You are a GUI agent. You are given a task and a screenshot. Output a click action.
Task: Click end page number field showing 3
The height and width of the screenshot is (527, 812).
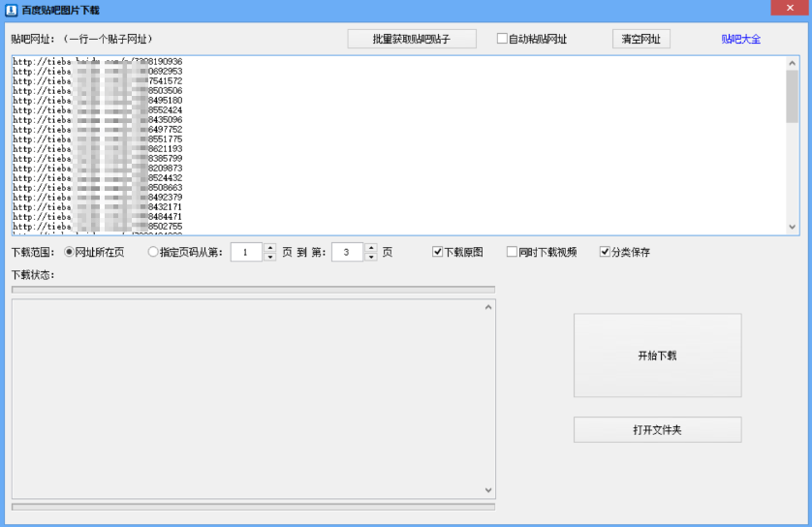pyautogui.click(x=348, y=252)
